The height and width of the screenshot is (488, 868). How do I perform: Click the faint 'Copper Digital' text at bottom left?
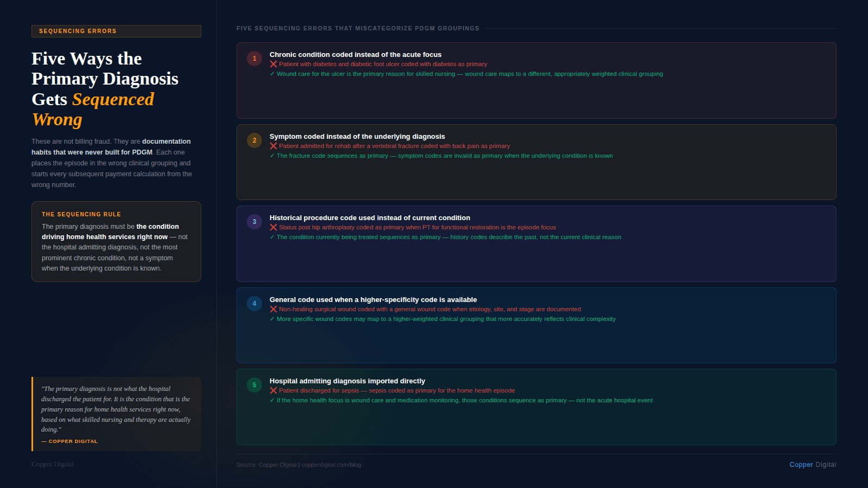[53, 464]
